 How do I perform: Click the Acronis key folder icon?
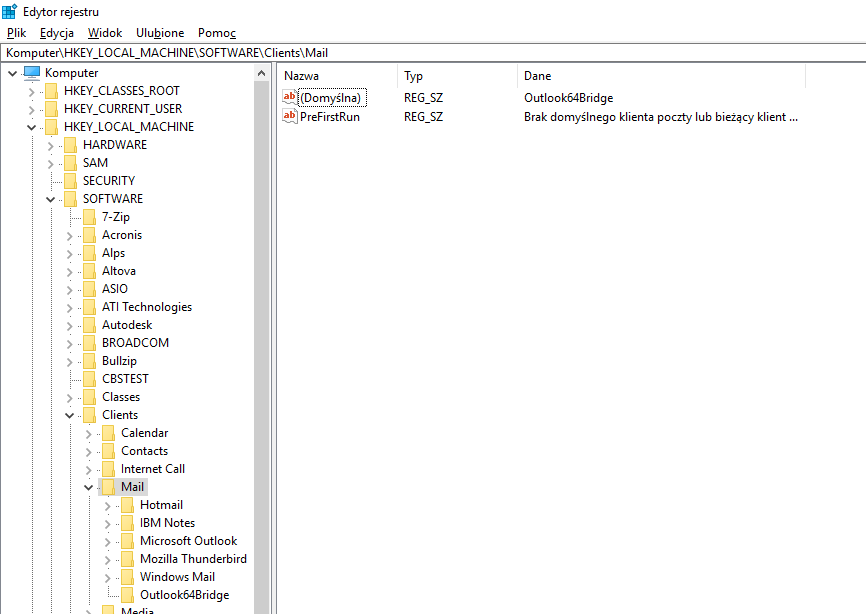[x=89, y=235]
